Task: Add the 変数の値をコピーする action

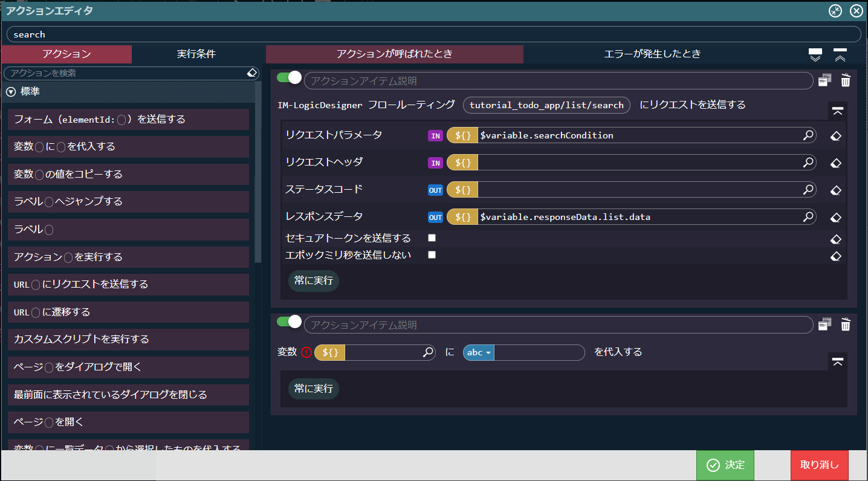Action: (129, 174)
